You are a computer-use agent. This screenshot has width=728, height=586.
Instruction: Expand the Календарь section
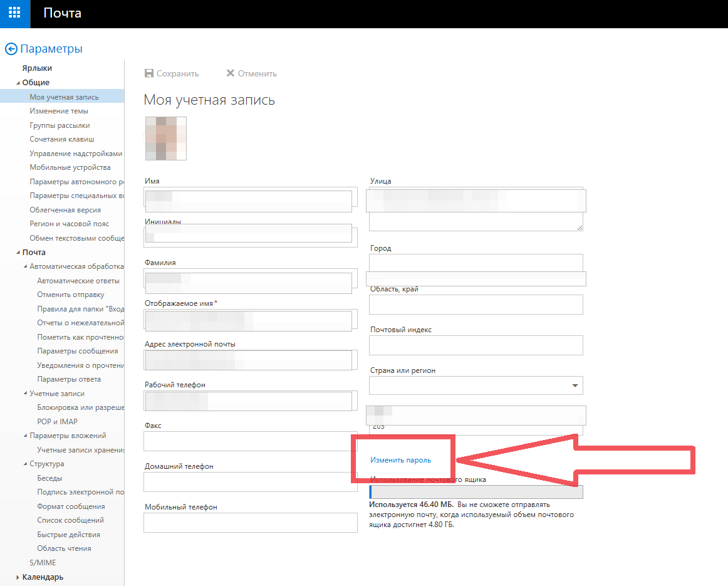tap(18, 577)
